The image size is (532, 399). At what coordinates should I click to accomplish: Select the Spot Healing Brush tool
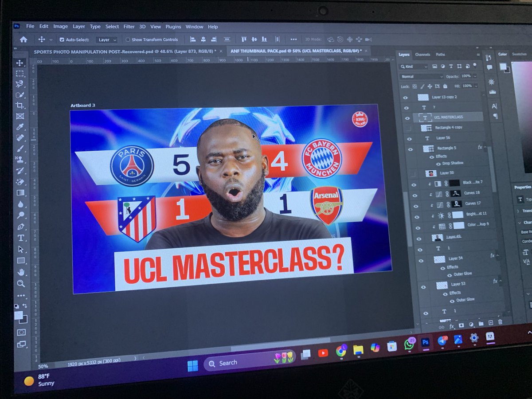pyautogui.click(x=20, y=138)
